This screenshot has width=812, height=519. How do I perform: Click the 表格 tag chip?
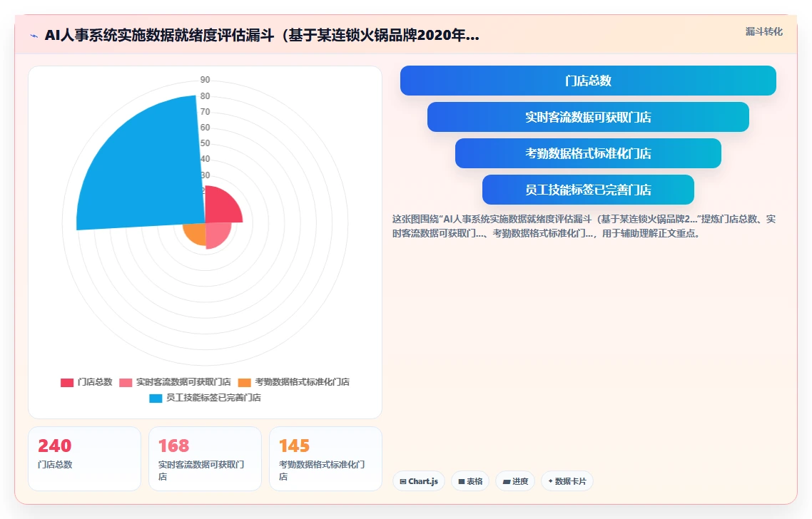click(470, 481)
